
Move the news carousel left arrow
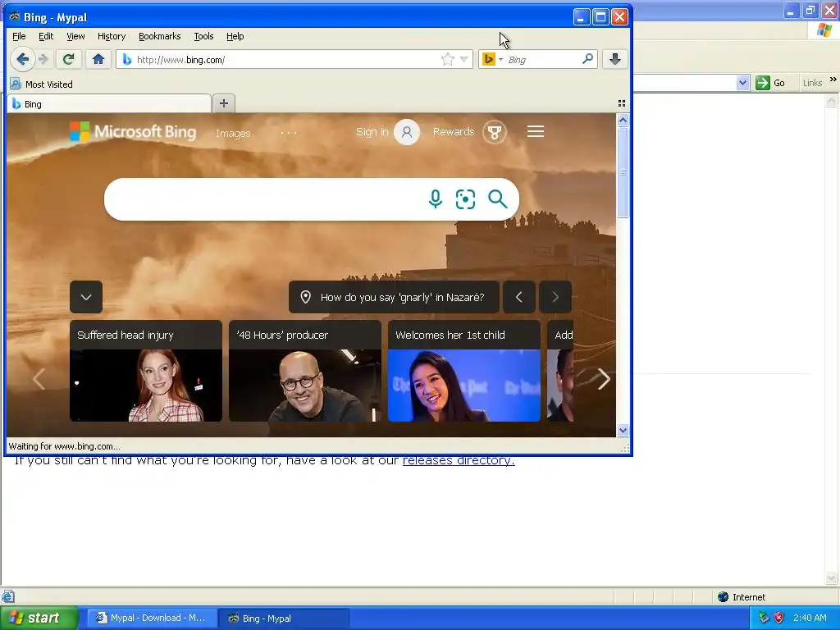[x=39, y=379]
